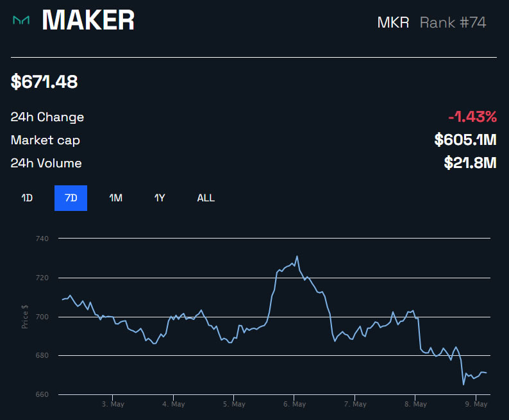The image size is (509, 420).
Task: Click the $21.8M 24h volume value
Action: click(x=471, y=163)
